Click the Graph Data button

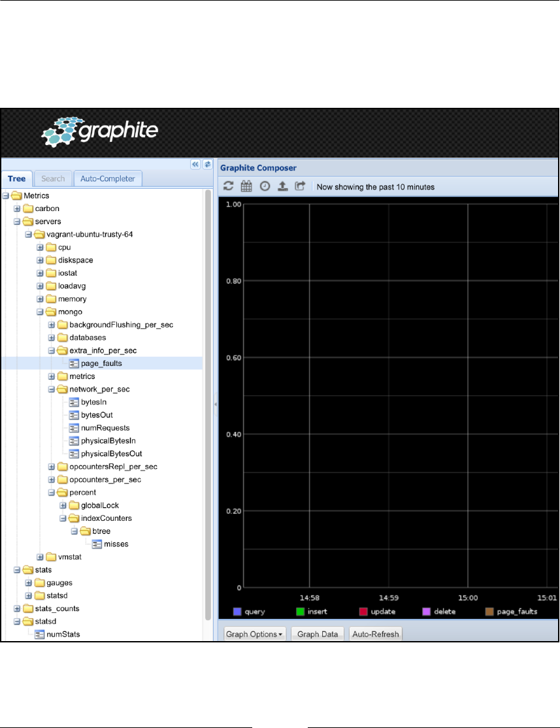tap(318, 634)
